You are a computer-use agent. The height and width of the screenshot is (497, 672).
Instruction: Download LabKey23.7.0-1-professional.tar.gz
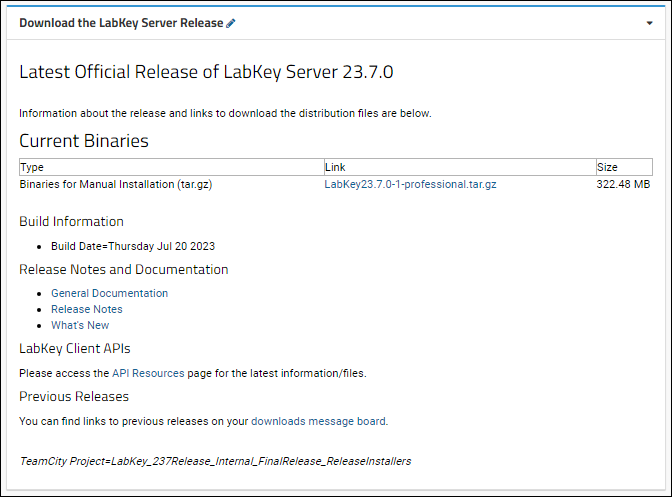tap(410, 184)
